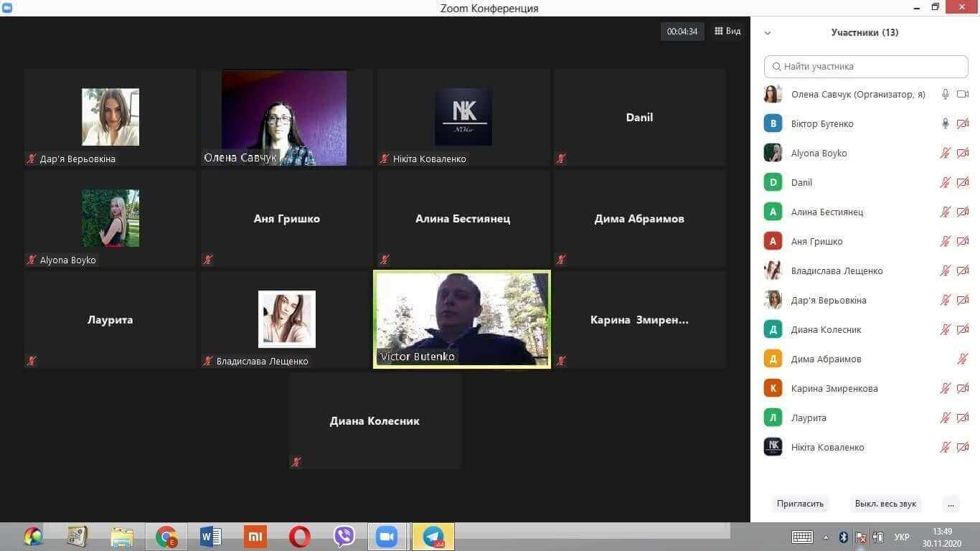Click the Zoom icon in the taskbar

click(387, 537)
